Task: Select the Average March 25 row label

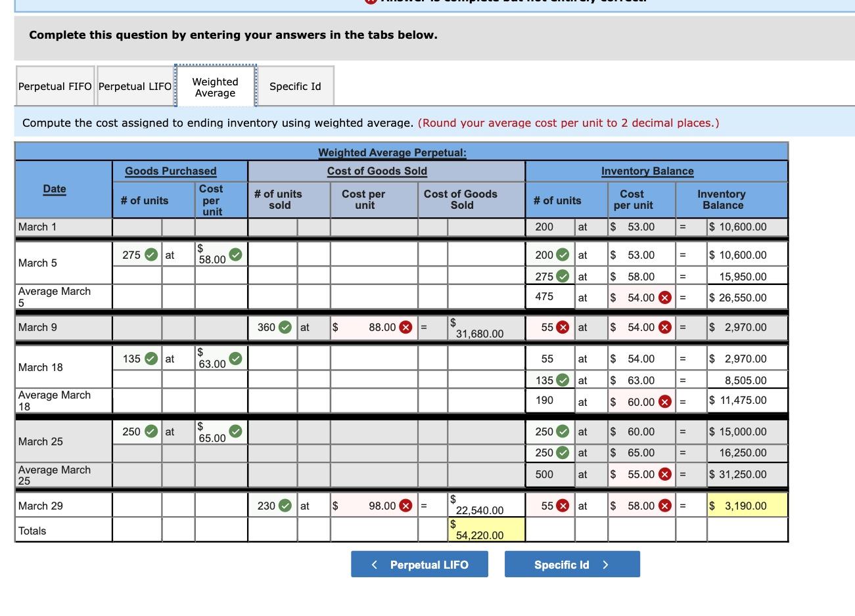Action: point(55,475)
